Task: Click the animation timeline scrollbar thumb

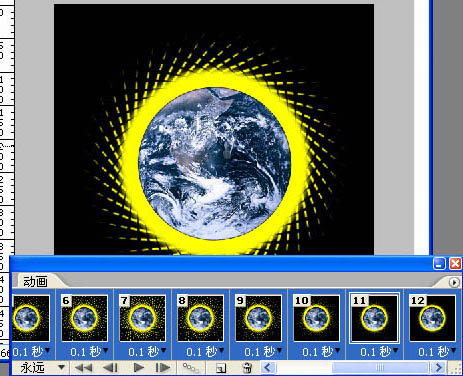Action: coord(379,368)
